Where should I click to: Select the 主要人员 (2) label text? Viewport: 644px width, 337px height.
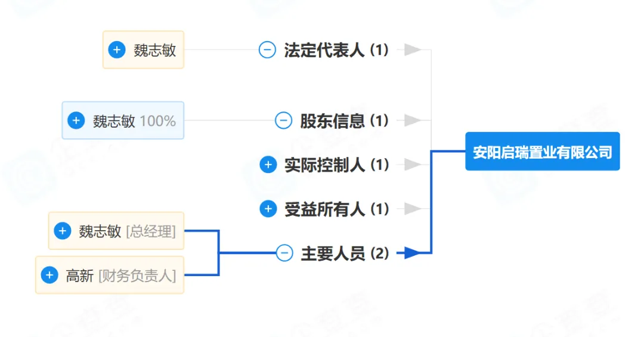tap(344, 253)
